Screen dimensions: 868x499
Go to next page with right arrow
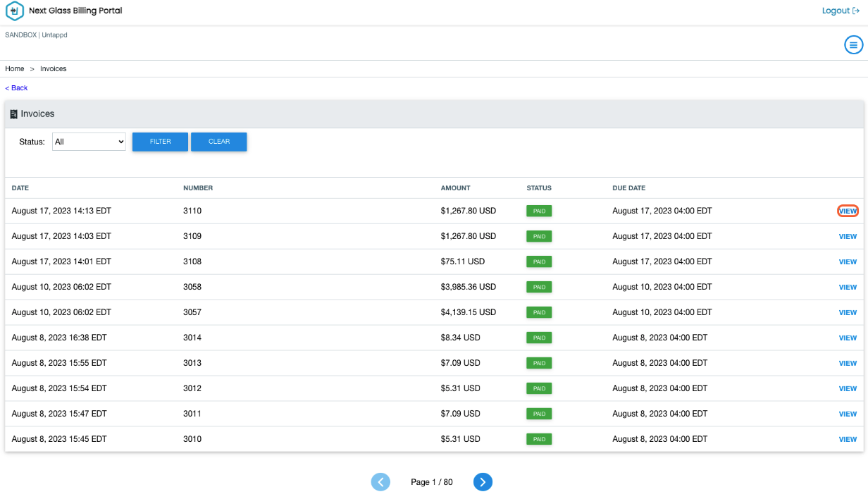(483, 482)
